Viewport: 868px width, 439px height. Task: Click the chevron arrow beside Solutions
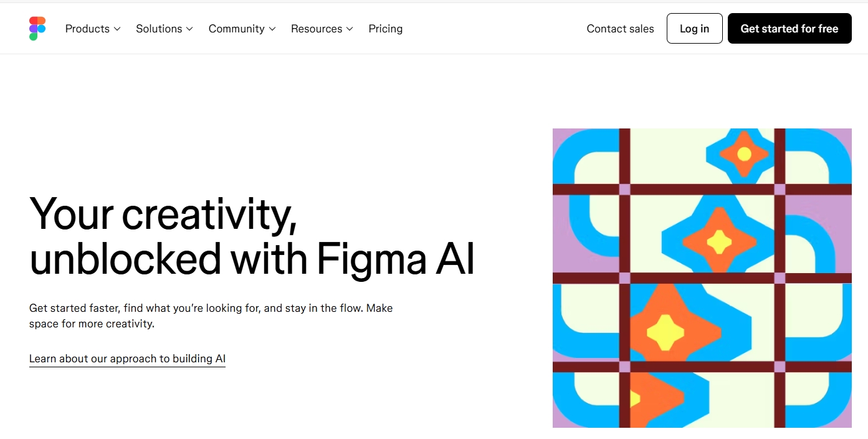click(x=189, y=29)
